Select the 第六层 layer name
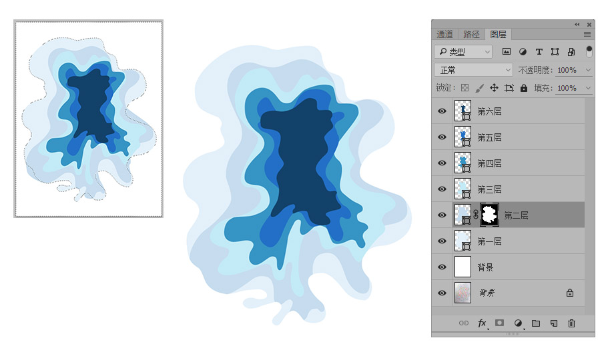The image size is (614, 364). coord(489,111)
